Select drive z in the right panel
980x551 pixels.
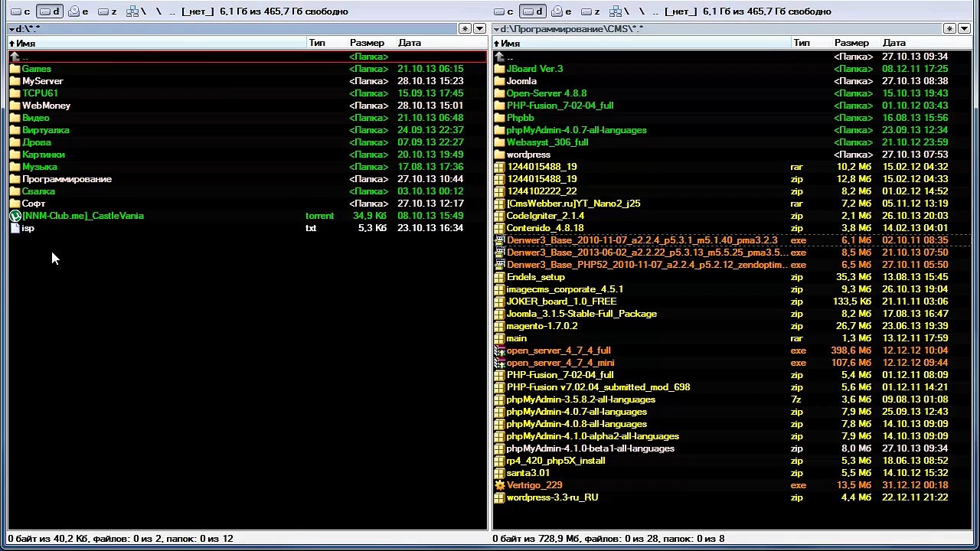click(x=590, y=11)
